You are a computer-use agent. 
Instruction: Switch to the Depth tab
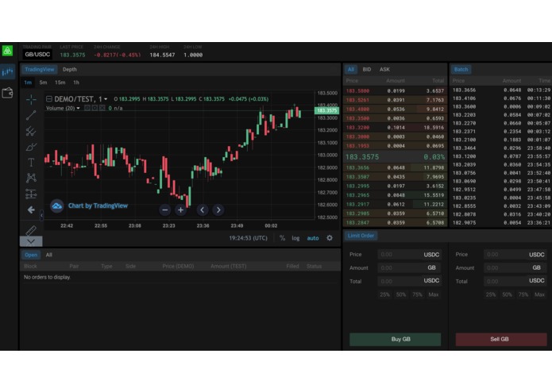(70, 69)
